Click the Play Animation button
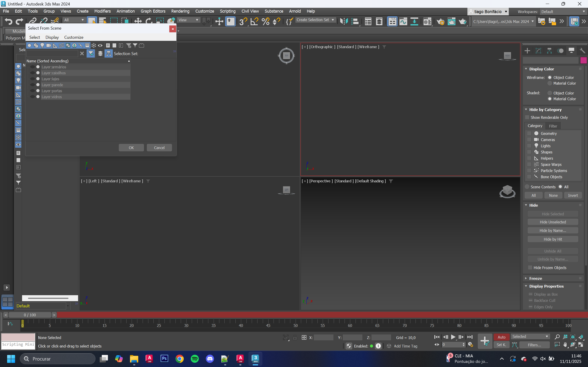Screen dimensions: 588x367 click(453, 337)
